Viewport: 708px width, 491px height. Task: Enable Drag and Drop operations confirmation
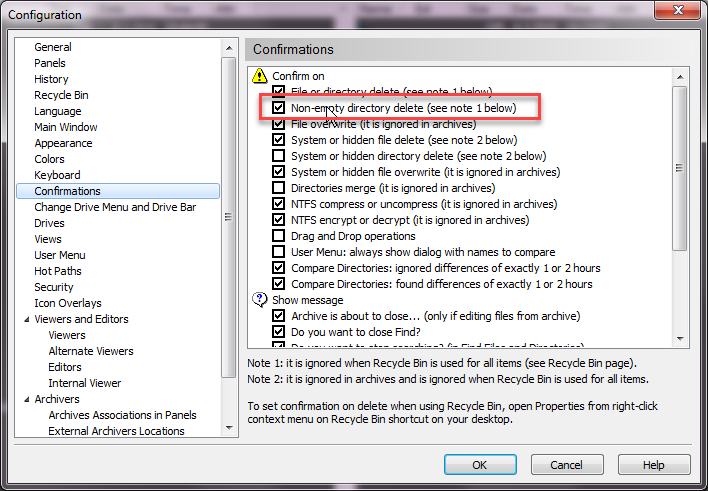279,236
